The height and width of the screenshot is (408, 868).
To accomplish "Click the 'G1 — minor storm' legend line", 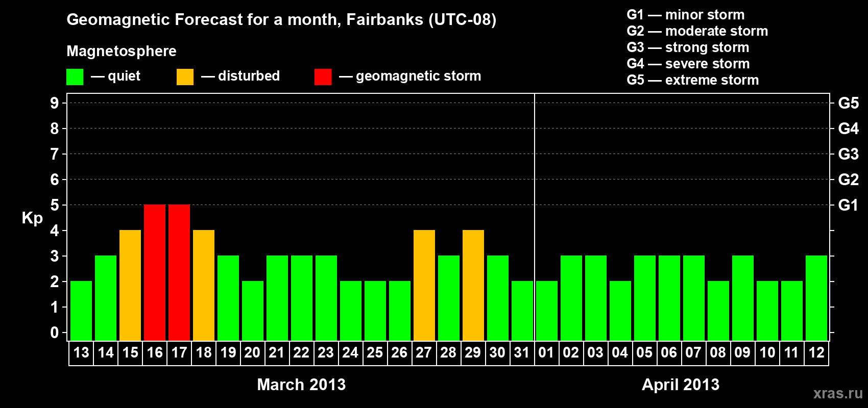I will pos(686,15).
